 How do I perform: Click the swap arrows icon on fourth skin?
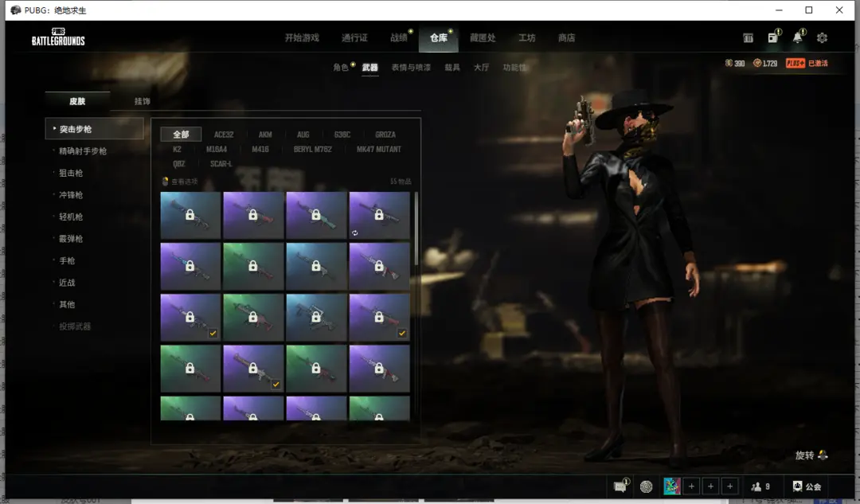[x=355, y=233]
